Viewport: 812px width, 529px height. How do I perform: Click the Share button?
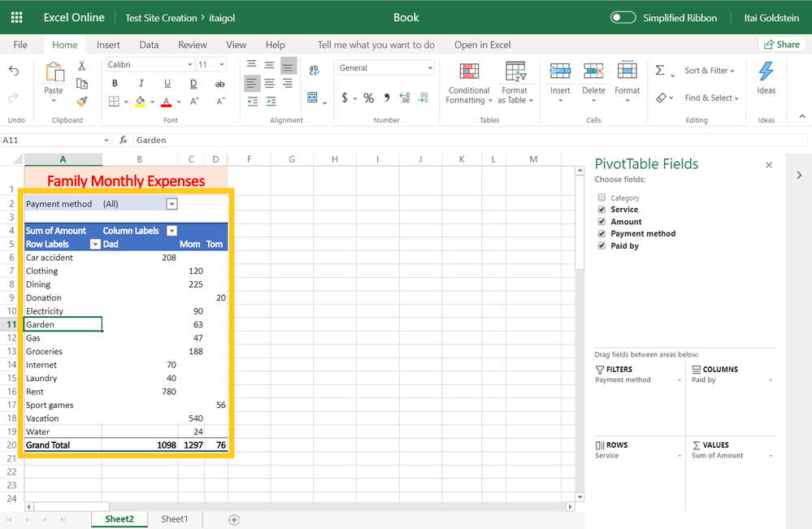pos(781,45)
